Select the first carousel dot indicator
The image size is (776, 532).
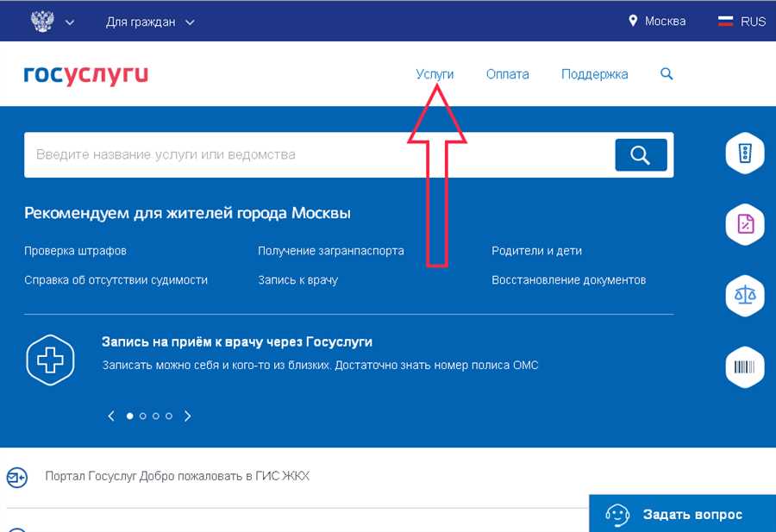[129, 416]
